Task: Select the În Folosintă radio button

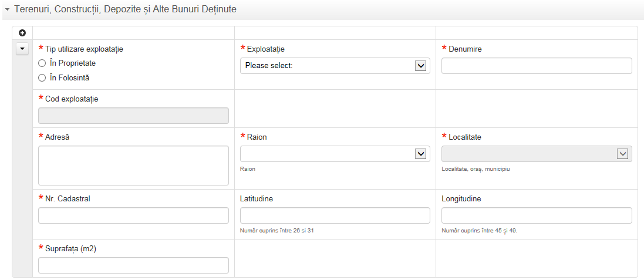Action: pyautogui.click(x=42, y=77)
